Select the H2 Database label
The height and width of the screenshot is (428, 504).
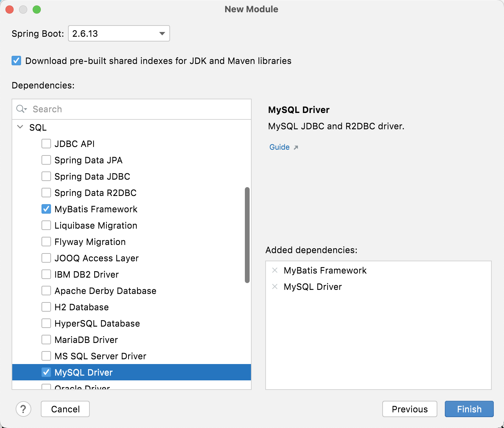(x=82, y=307)
